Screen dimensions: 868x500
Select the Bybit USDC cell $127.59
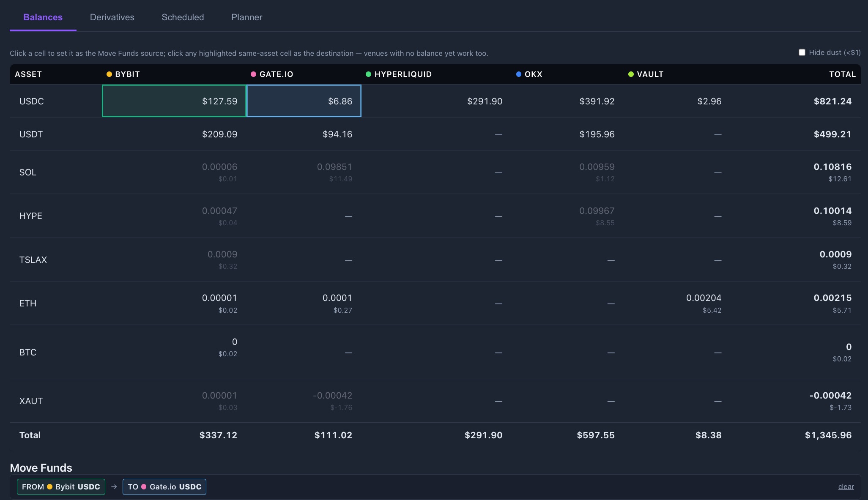[x=174, y=101]
